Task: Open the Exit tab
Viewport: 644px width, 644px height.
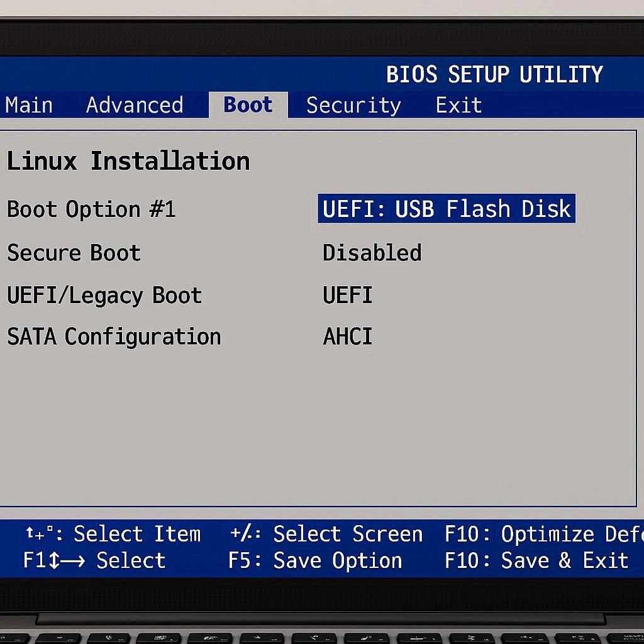Action: point(458,105)
